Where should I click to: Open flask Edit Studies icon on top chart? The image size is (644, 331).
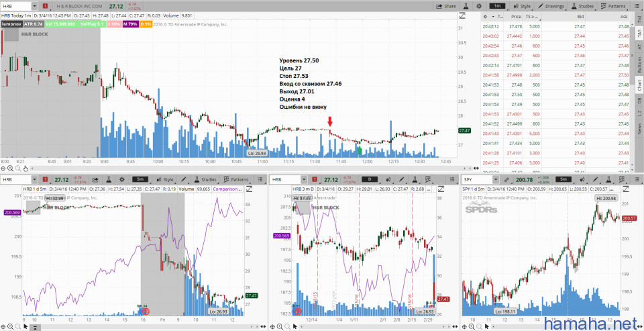(x=466, y=6)
